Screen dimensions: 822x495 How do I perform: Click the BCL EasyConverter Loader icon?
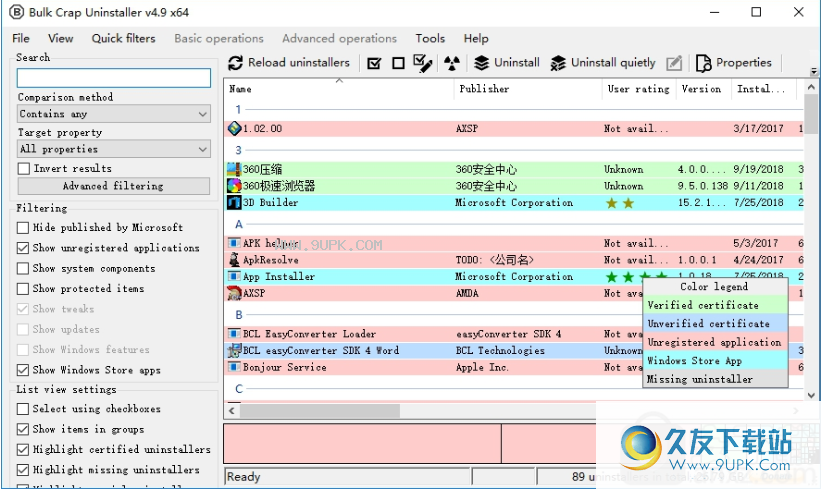click(234, 333)
